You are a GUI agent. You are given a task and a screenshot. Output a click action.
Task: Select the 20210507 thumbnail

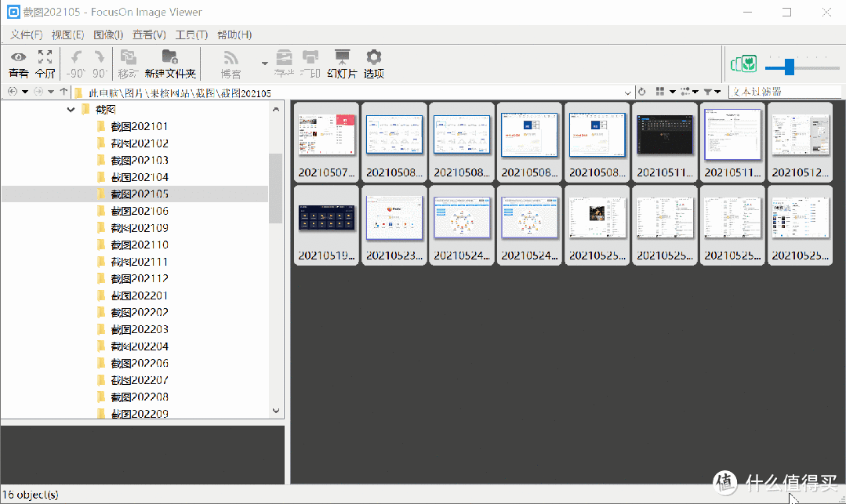click(x=326, y=142)
